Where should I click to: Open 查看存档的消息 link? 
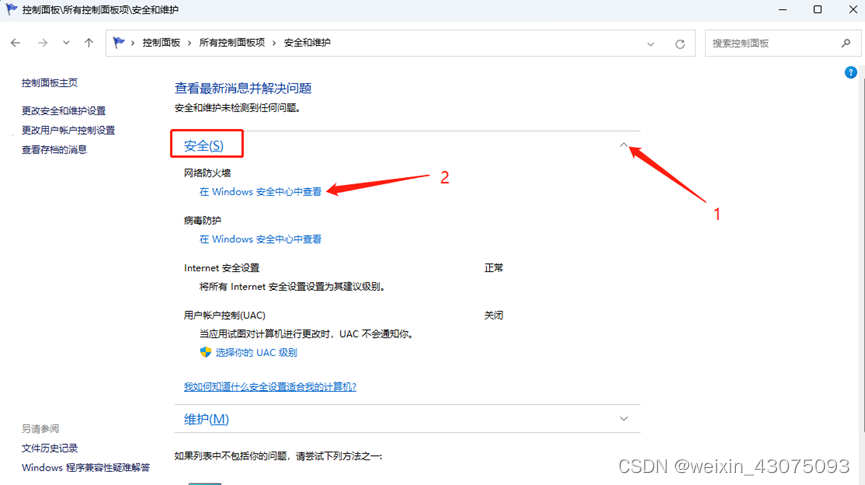point(54,150)
